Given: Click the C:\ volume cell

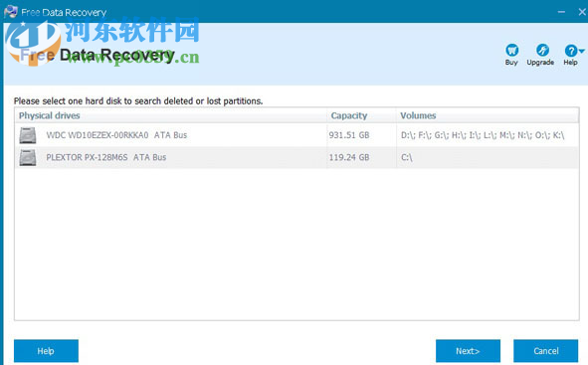Looking at the screenshot, I should 407,157.
